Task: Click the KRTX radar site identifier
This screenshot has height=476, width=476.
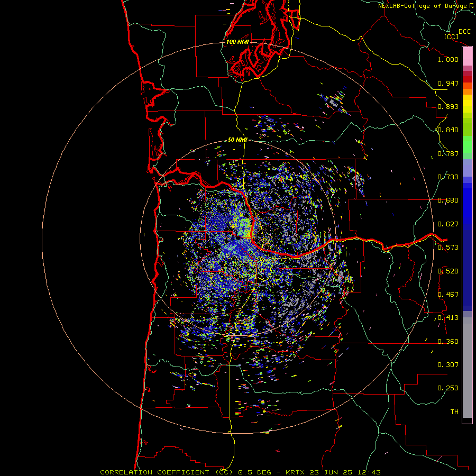Action: 296,472
